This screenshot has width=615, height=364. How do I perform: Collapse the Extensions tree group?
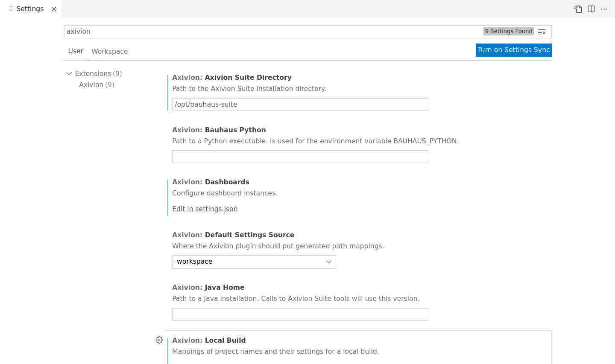click(x=69, y=74)
